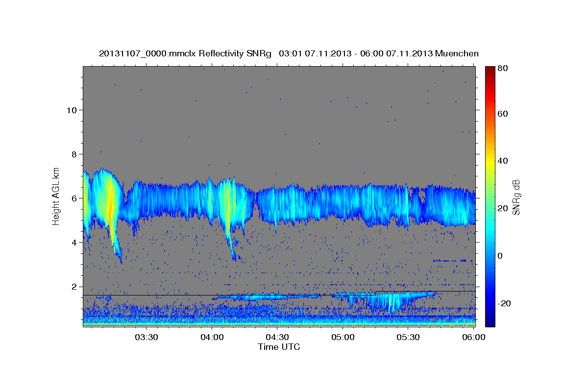
Task: Click the yellow reflectivity core near 04:05
Action: 227,201
